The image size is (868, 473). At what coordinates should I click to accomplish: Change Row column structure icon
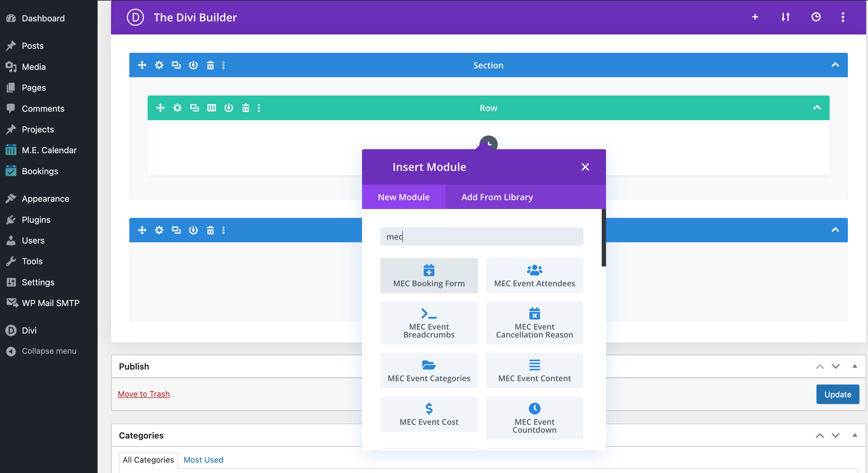tap(212, 108)
